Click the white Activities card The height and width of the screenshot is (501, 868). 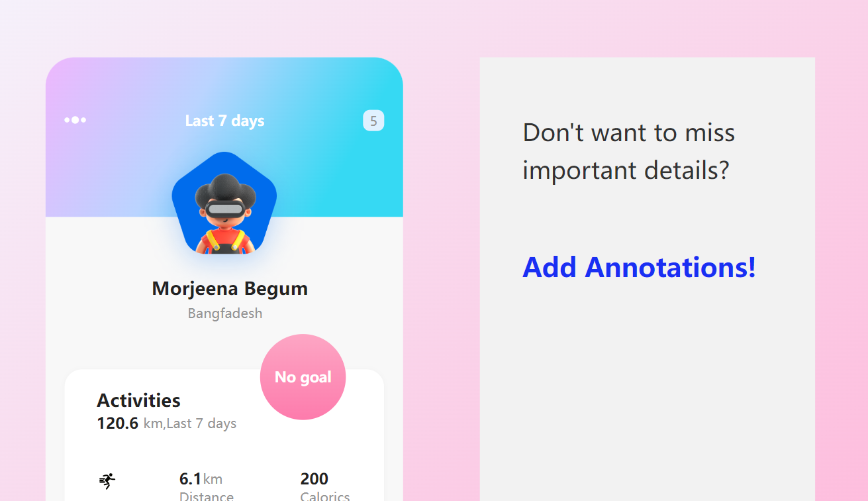224,435
